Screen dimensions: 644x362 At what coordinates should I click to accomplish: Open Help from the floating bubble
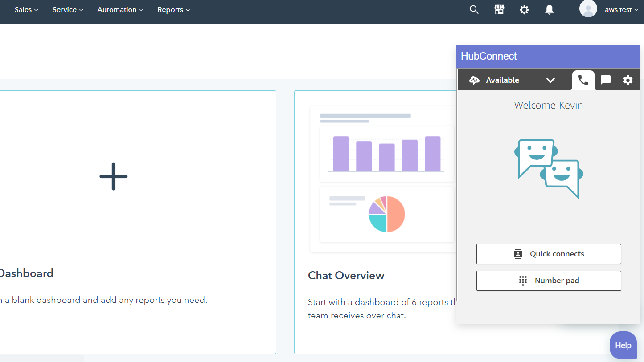pos(623,345)
